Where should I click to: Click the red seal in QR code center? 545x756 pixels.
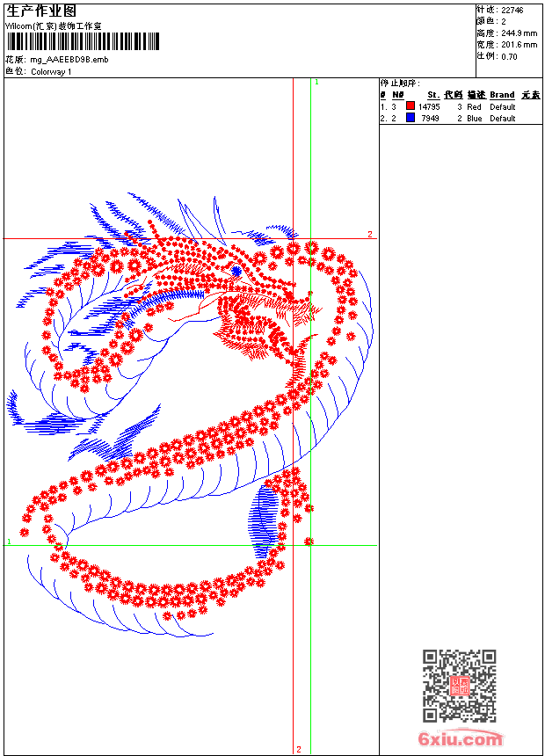[x=460, y=686]
